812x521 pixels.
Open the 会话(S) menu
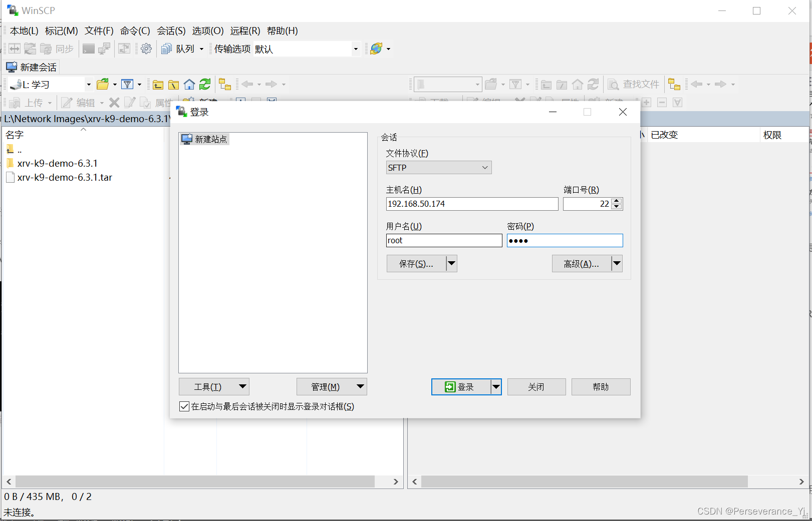click(170, 31)
